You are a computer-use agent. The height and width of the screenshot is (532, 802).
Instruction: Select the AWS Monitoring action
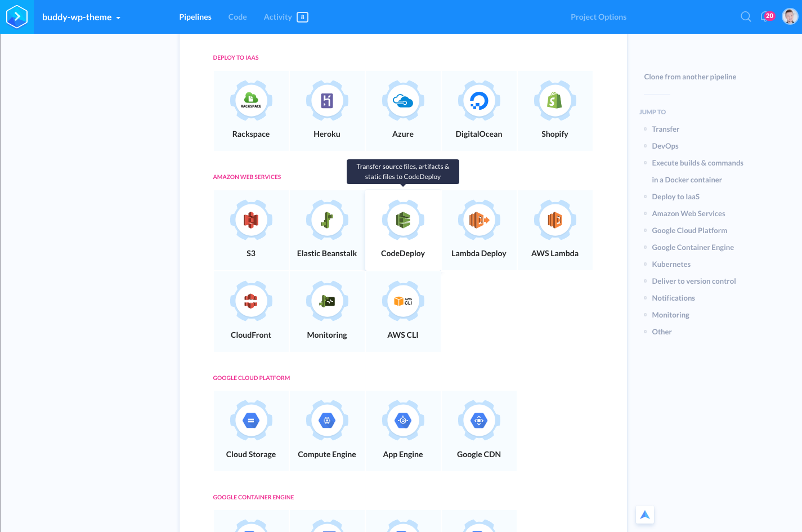(327, 312)
